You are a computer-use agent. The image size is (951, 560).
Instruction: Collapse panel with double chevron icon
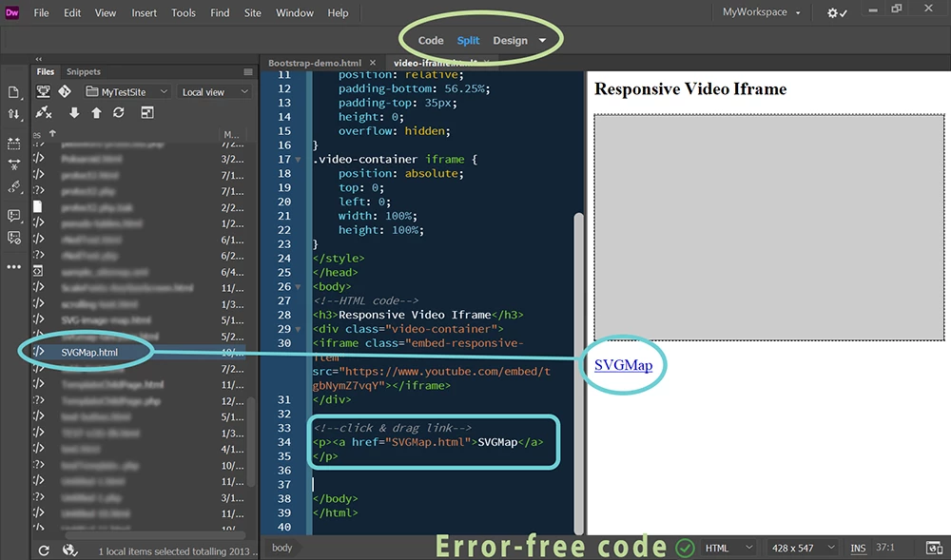tap(38, 59)
